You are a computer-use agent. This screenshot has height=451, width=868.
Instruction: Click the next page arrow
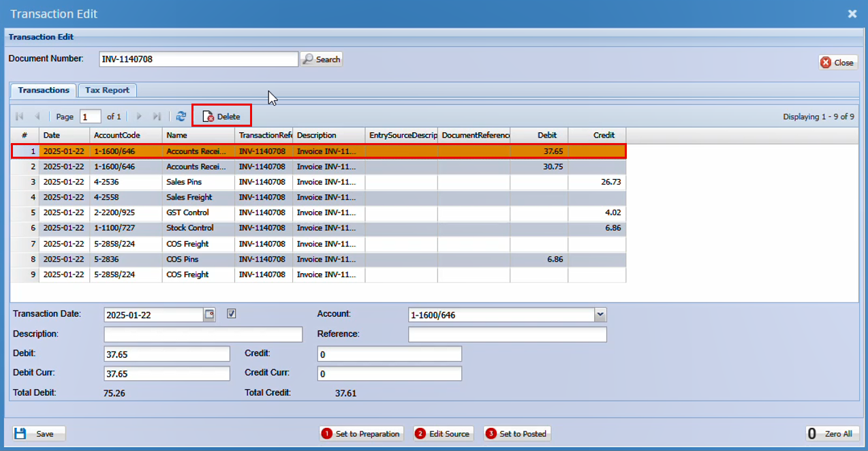coord(139,116)
